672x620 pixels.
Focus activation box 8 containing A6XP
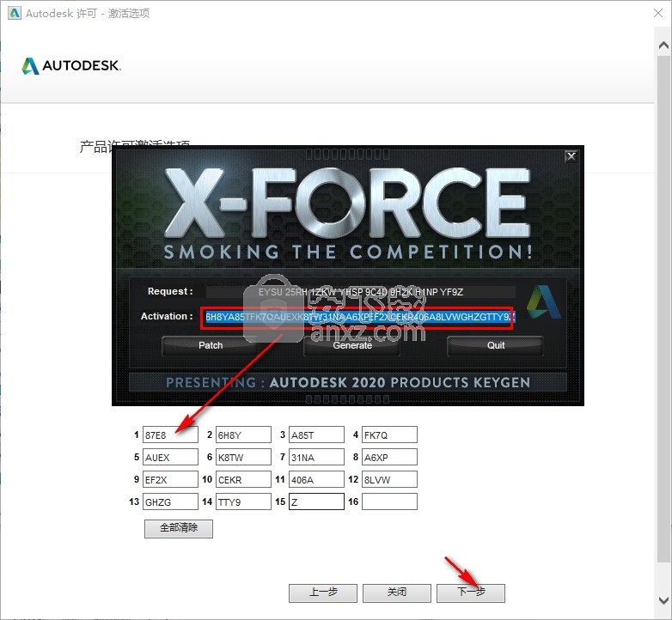point(389,457)
